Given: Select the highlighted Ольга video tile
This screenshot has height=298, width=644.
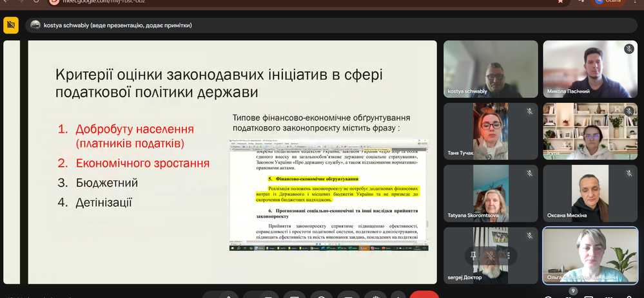Looking at the screenshot, I should 590,255.
